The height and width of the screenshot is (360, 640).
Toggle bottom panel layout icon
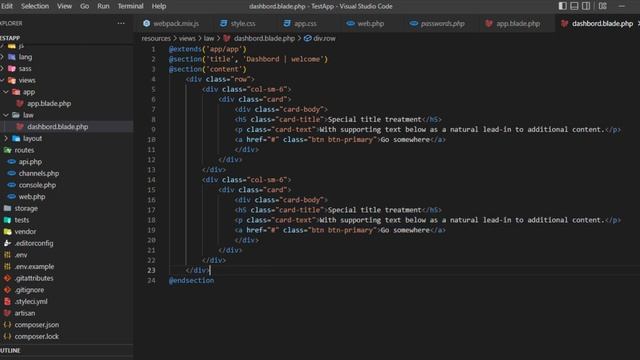pyautogui.click(x=574, y=6)
